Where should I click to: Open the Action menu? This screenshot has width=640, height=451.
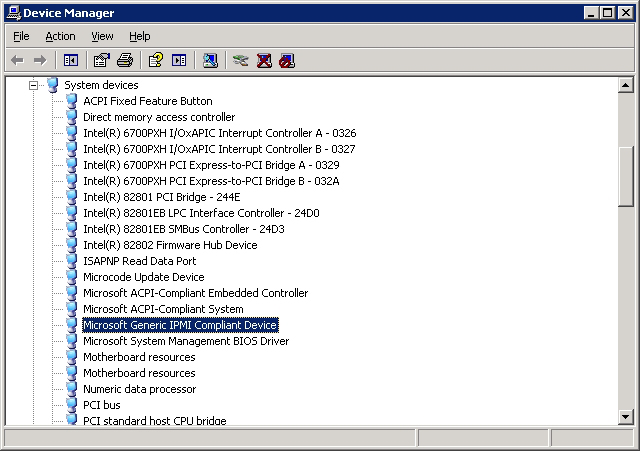tap(60, 36)
